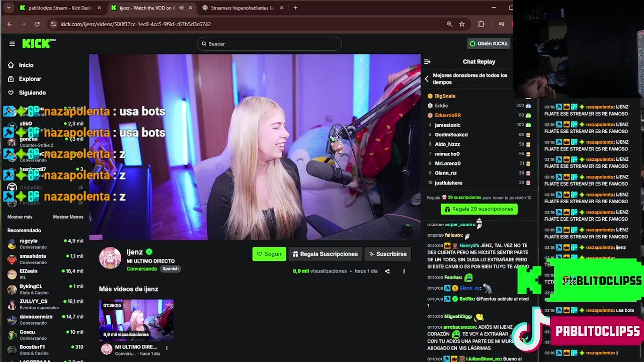Open Siguiendo in the sidebar
The width and height of the screenshot is (644, 362).
(32, 93)
